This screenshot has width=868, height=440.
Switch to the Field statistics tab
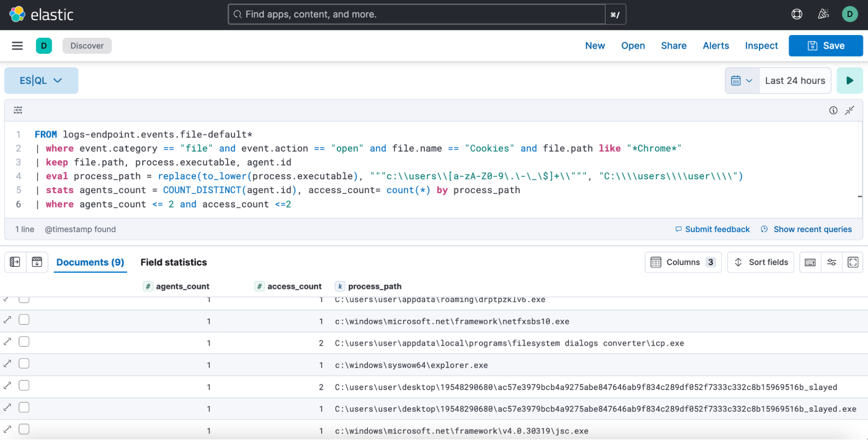[x=174, y=262]
